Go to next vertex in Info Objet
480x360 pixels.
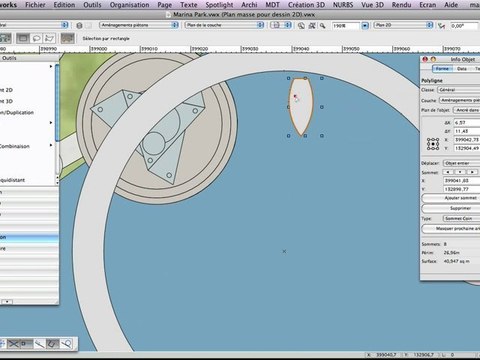click(x=472, y=172)
